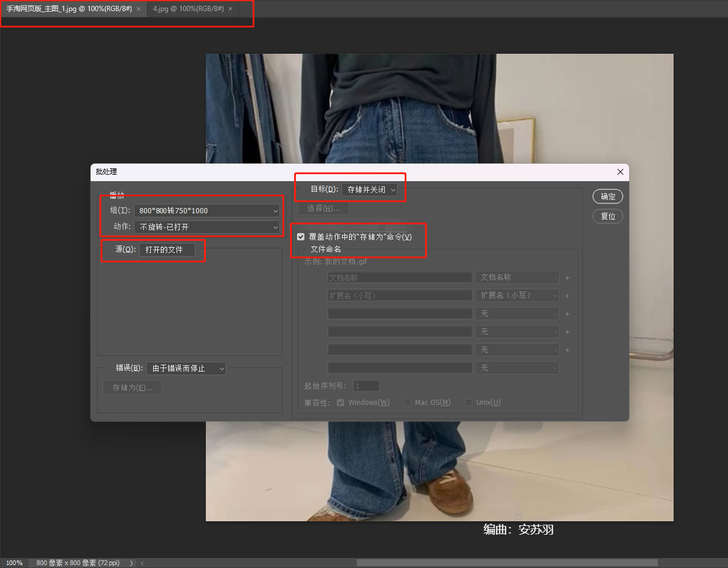Close the 手淘网页版_主图_1.jpg document tab
The image size is (728, 568).
coord(139,9)
